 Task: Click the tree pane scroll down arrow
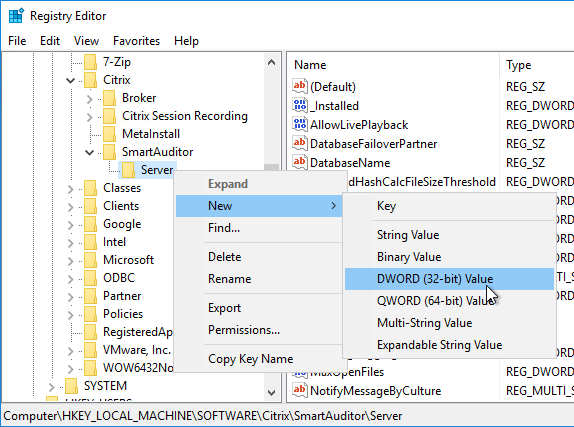click(271, 393)
